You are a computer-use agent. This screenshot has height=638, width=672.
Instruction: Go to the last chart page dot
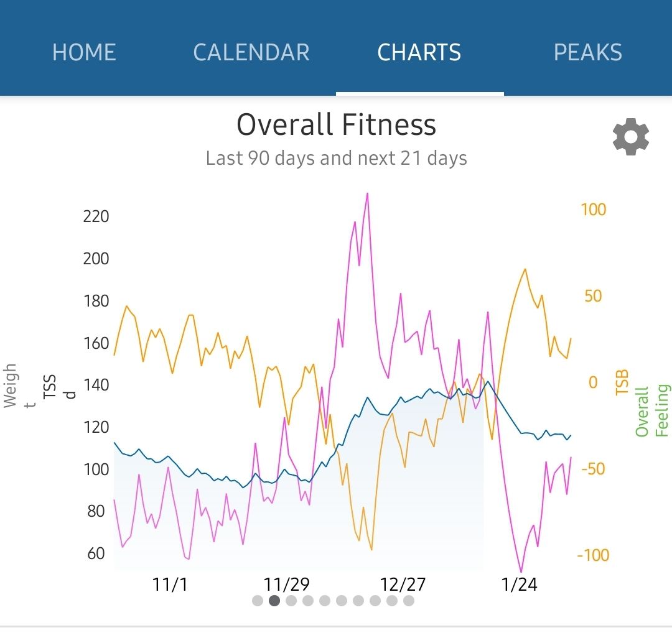(409, 601)
